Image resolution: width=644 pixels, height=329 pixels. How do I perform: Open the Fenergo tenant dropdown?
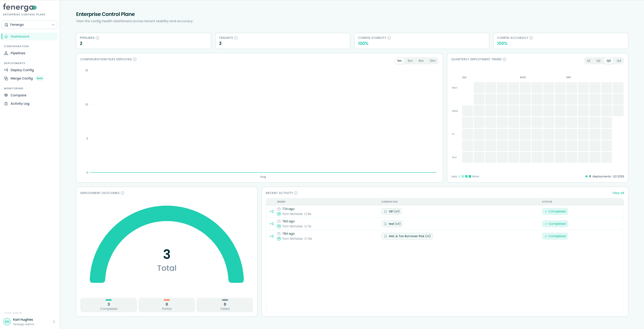coord(29,25)
